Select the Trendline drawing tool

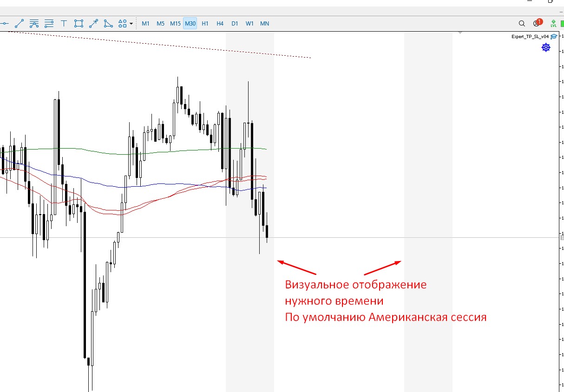click(19, 23)
